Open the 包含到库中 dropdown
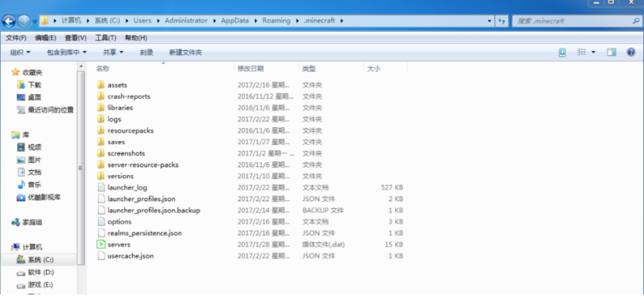The image size is (644, 296). point(66,52)
